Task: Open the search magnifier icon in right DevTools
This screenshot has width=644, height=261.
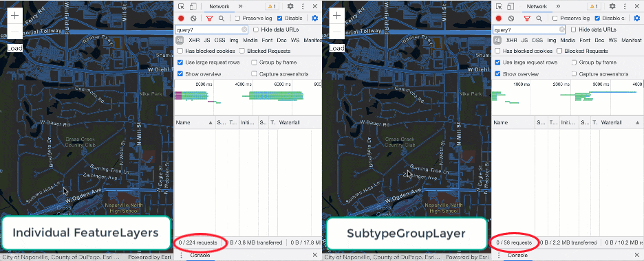Action: point(539,19)
